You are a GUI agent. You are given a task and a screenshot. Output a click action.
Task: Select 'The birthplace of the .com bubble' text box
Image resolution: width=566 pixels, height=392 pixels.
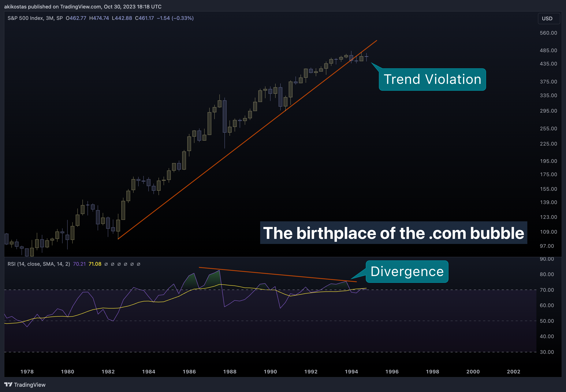tap(394, 233)
